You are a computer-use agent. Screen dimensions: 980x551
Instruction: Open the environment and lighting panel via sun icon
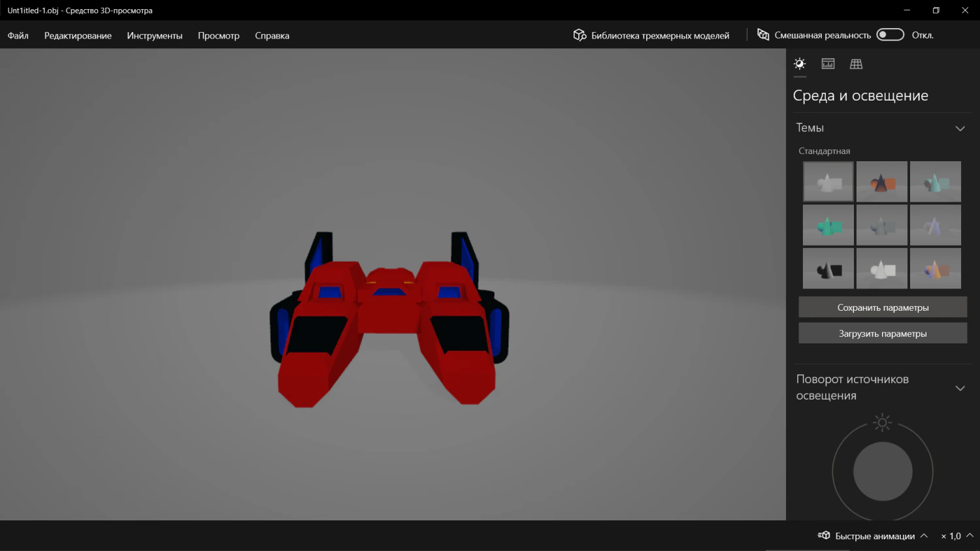click(799, 63)
